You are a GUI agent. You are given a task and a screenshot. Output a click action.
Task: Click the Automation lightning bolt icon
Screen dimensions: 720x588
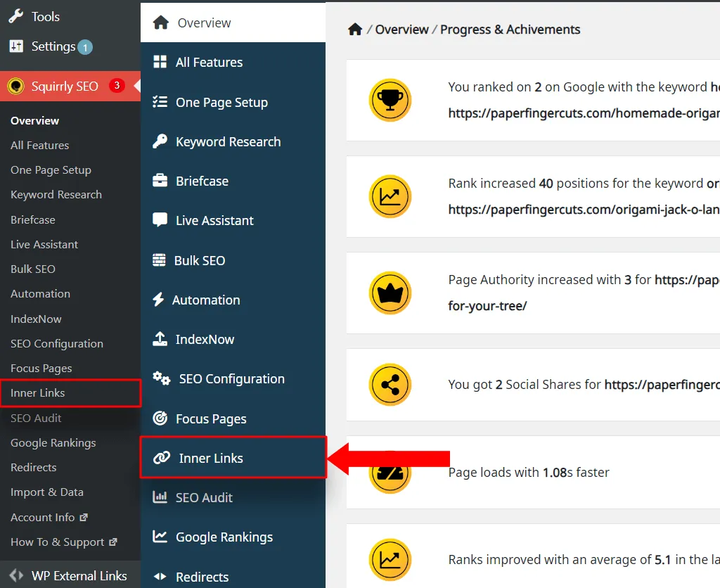(x=158, y=300)
